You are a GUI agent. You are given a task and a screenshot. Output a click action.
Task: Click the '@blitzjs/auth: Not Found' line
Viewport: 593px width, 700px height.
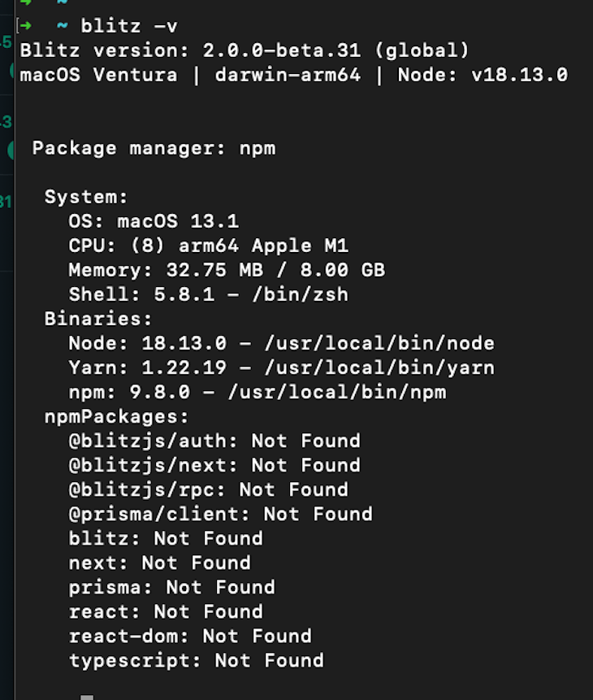pos(214,441)
